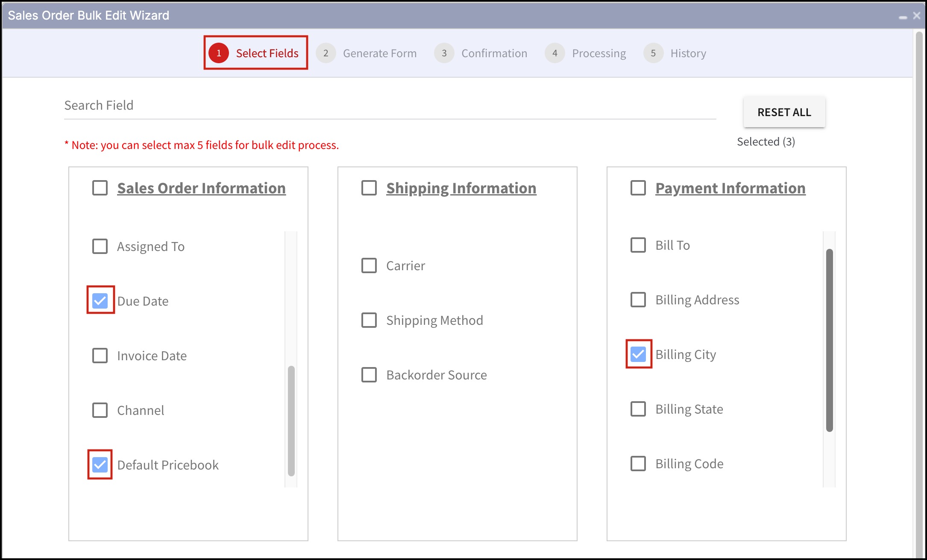
Task: Deselect the Billing City checkbox
Action: pos(638,354)
